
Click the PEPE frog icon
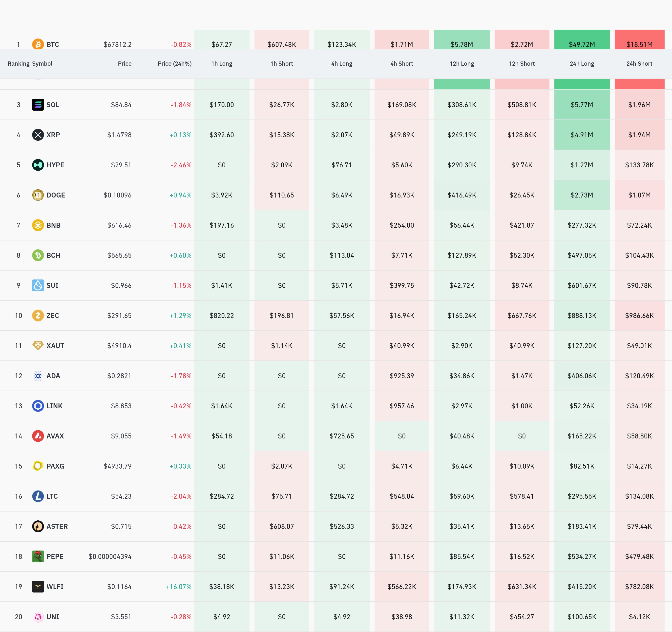pyautogui.click(x=38, y=556)
